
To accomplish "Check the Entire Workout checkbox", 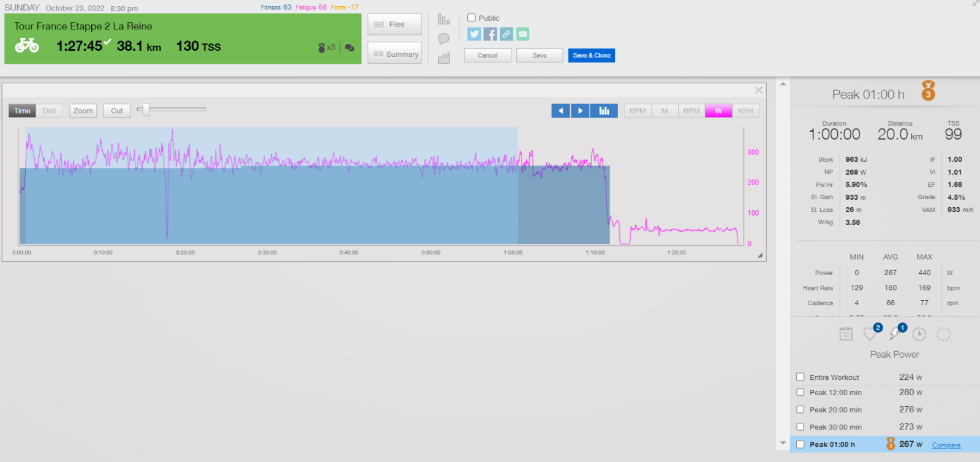I will 800,377.
